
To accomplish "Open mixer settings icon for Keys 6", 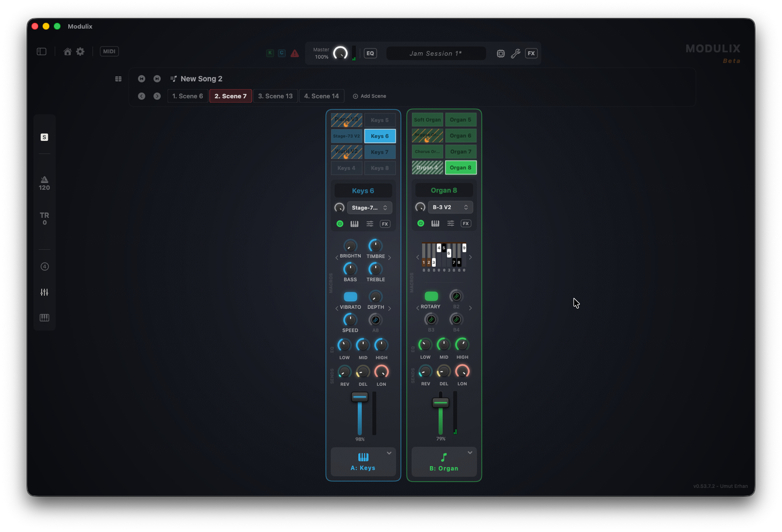I will click(x=370, y=224).
